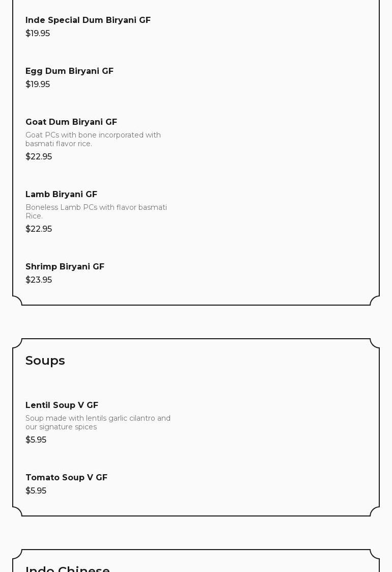Click the Goat Dum Biryani description text
Image resolution: width=392 pixels, height=572 pixels.
pos(93,139)
